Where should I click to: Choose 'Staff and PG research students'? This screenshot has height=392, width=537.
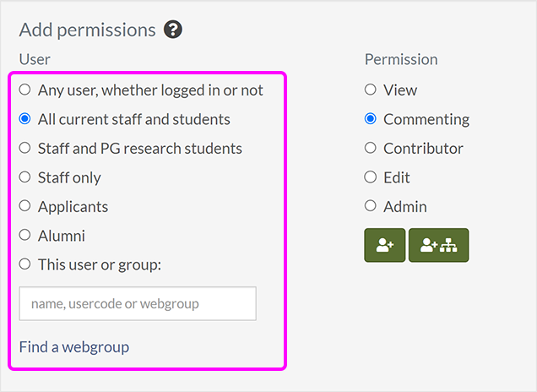(25, 148)
